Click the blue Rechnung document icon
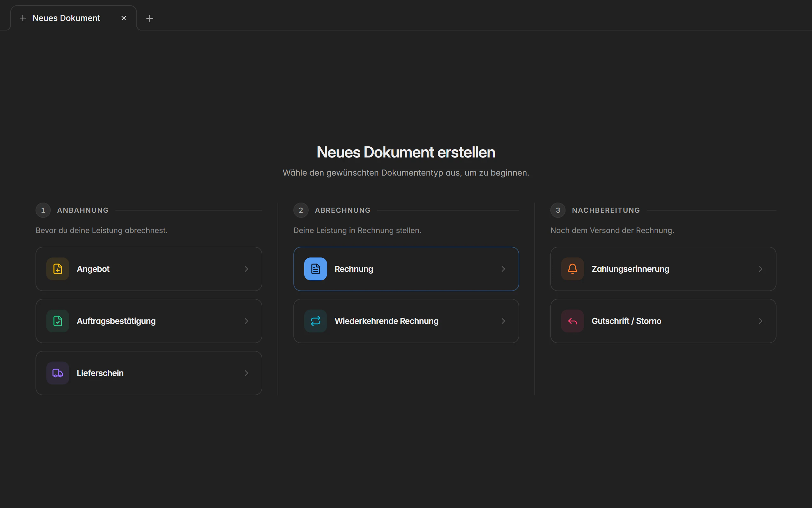This screenshot has height=508, width=812. point(315,269)
